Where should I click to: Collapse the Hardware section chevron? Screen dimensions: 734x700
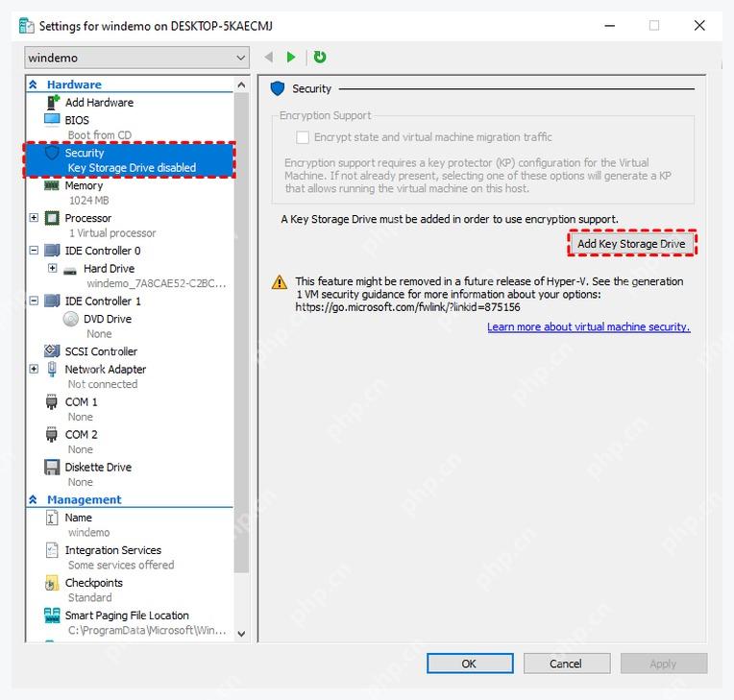(x=34, y=84)
